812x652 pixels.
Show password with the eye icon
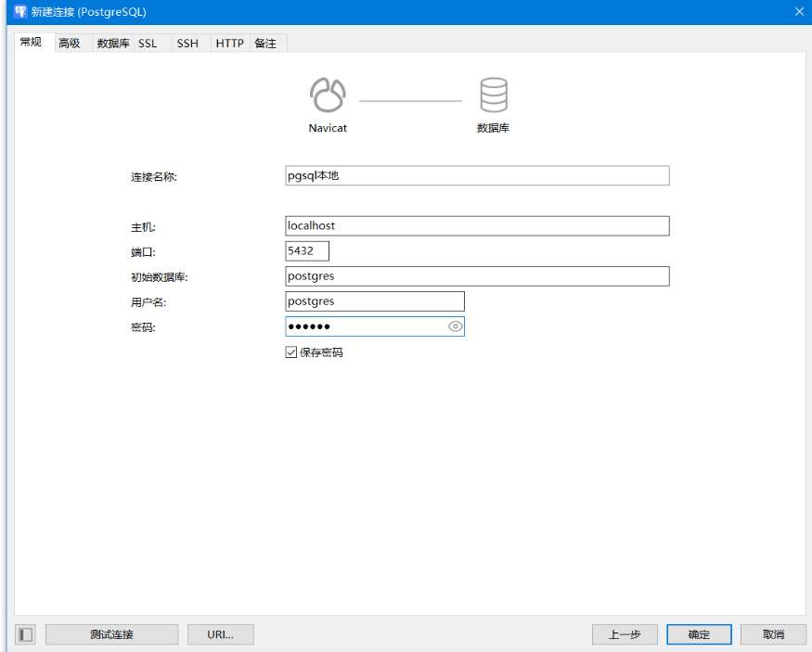click(x=455, y=326)
